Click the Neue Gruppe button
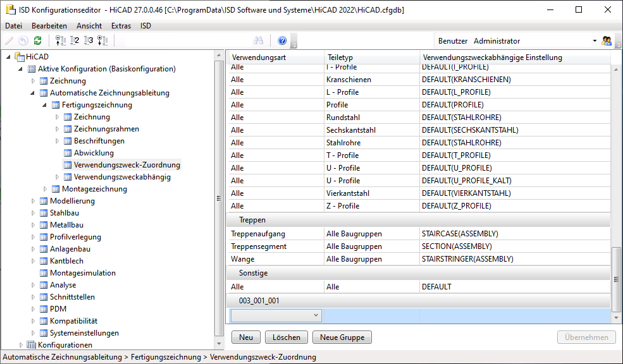 click(342, 337)
